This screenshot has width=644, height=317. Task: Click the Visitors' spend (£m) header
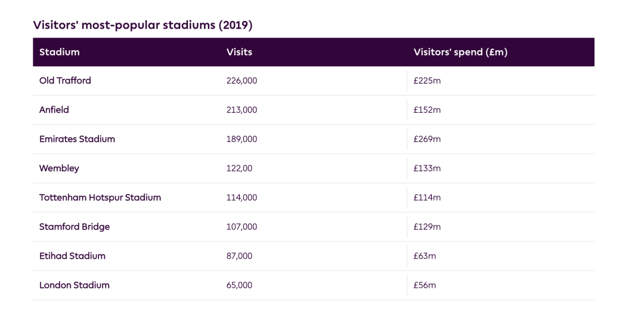click(460, 52)
